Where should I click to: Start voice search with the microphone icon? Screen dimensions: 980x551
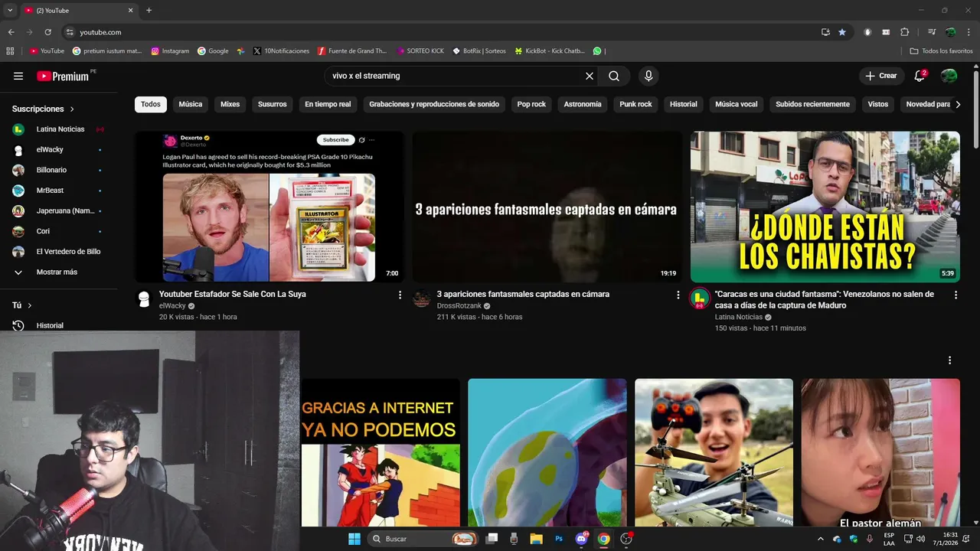click(648, 76)
